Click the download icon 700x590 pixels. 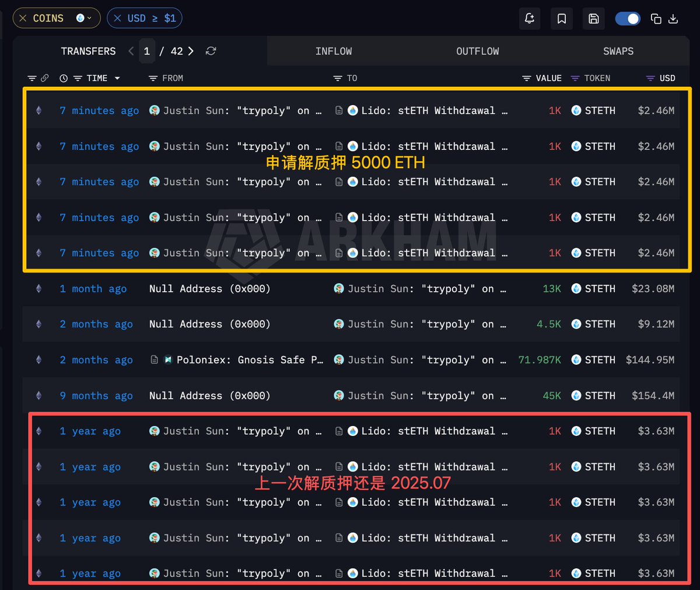[673, 19]
